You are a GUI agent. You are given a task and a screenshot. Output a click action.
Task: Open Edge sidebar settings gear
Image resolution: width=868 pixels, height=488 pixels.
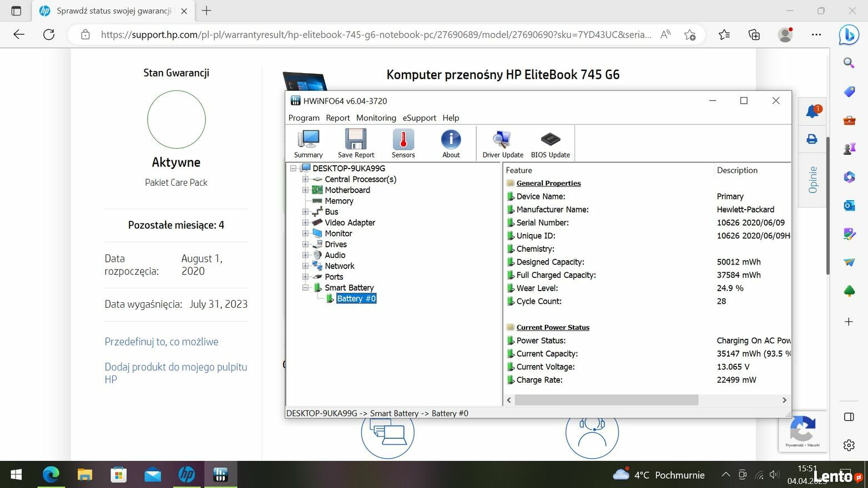point(849,445)
